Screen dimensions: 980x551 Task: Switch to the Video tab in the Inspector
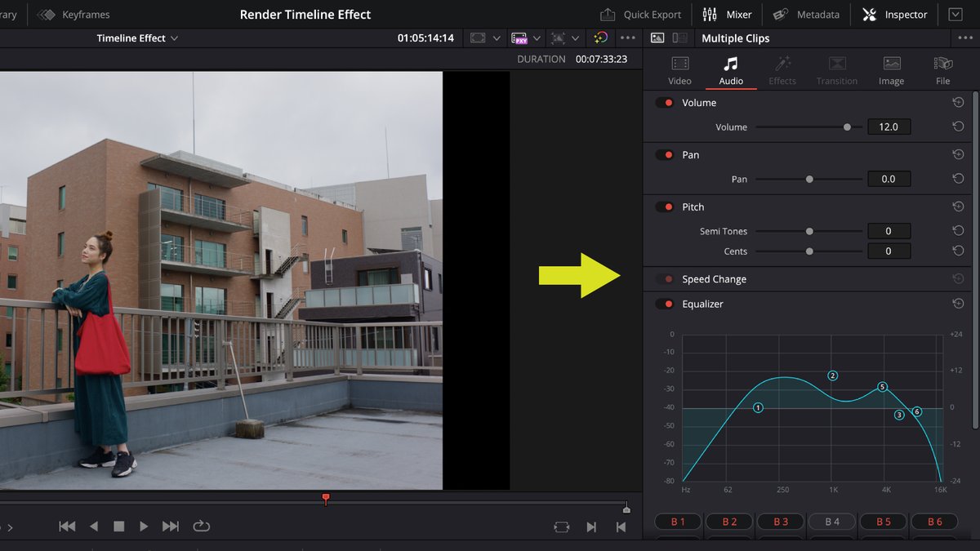click(x=679, y=69)
